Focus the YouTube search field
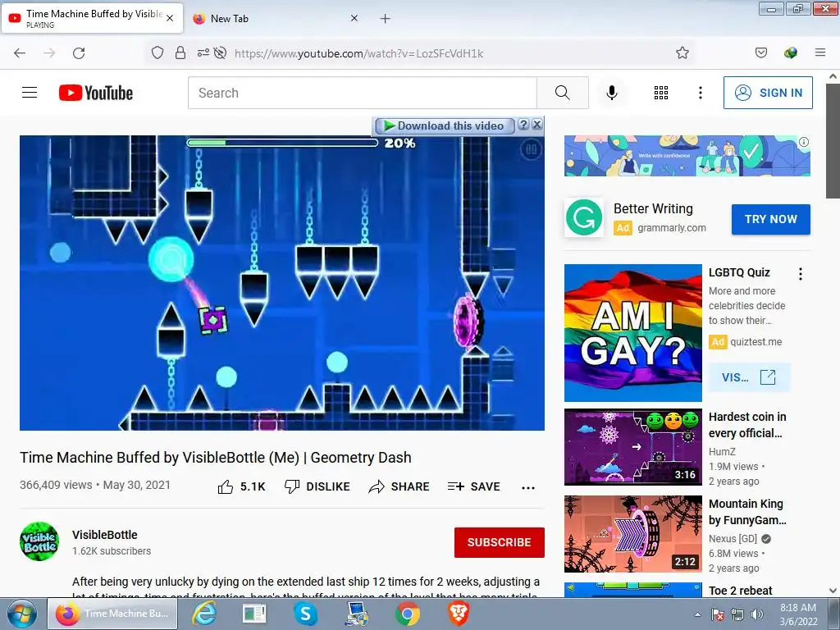The height and width of the screenshot is (630, 840). (x=362, y=93)
